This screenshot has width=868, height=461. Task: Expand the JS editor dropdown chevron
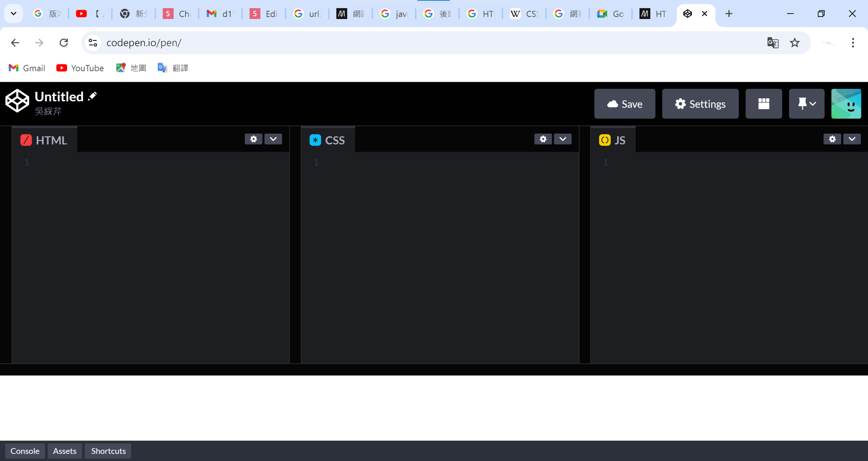coord(852,139)
